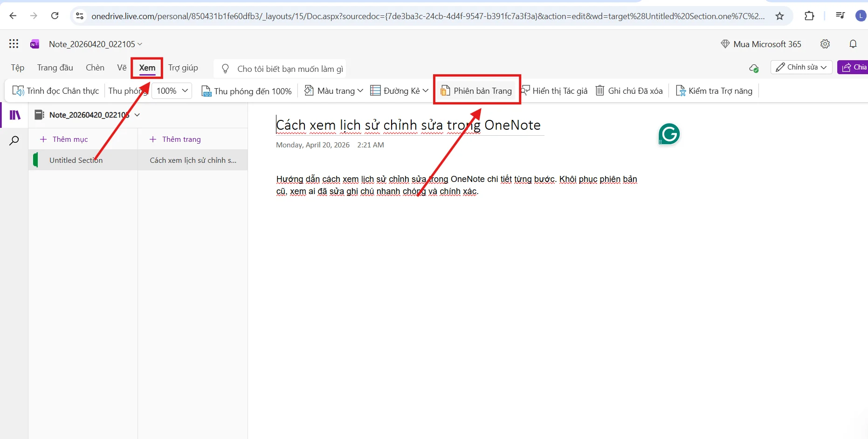Launch the Immersive Reader (Trình đọc Chân thực)
Image resolution: width=868 pixels, height=439 pixels.
pyautogui.click(x=55, y=91)
